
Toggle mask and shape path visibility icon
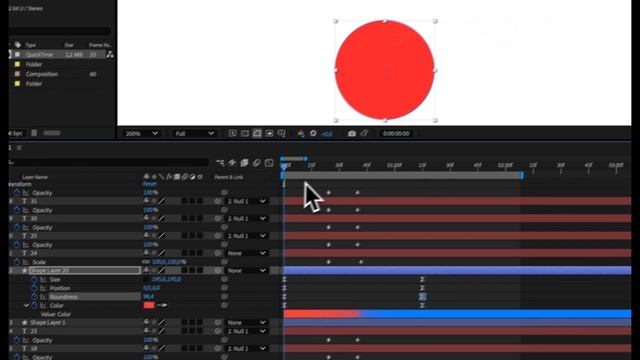[x=257, y=133]
